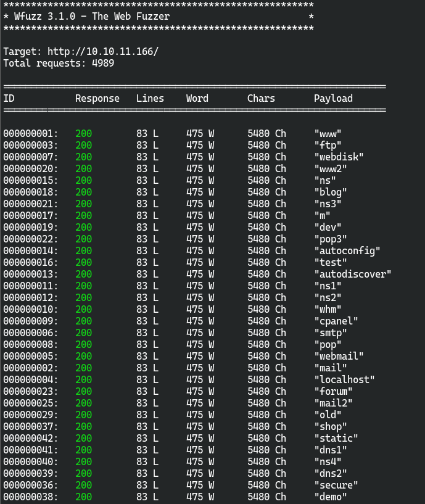Screen dimensions: 425x504
Task: Click the Lines column header
Action: [150, 98]
